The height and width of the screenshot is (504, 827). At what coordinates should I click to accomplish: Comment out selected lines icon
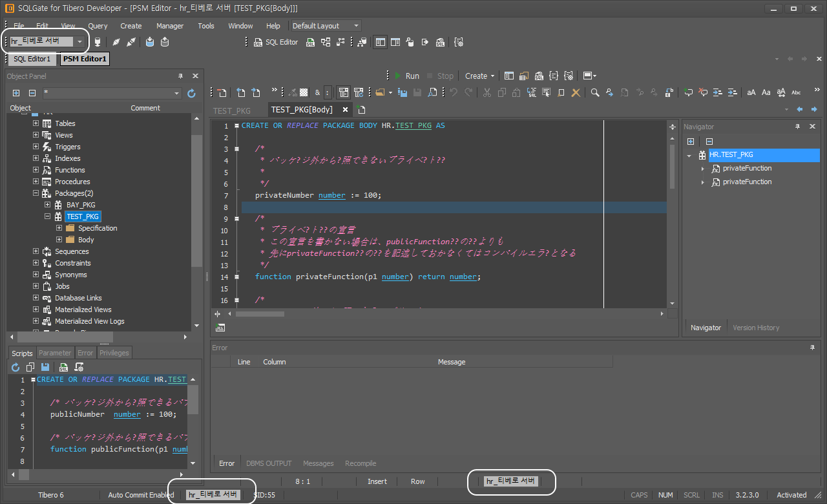688,92
